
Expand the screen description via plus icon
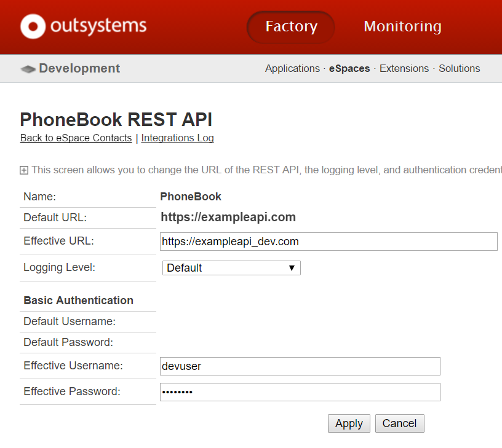[24, 170]
